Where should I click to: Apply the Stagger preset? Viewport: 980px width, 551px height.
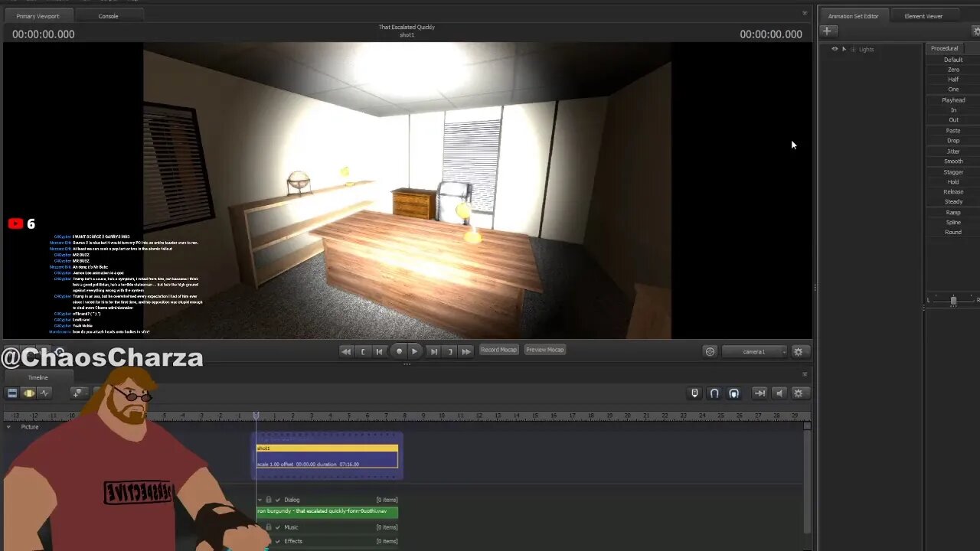point(953,172)
